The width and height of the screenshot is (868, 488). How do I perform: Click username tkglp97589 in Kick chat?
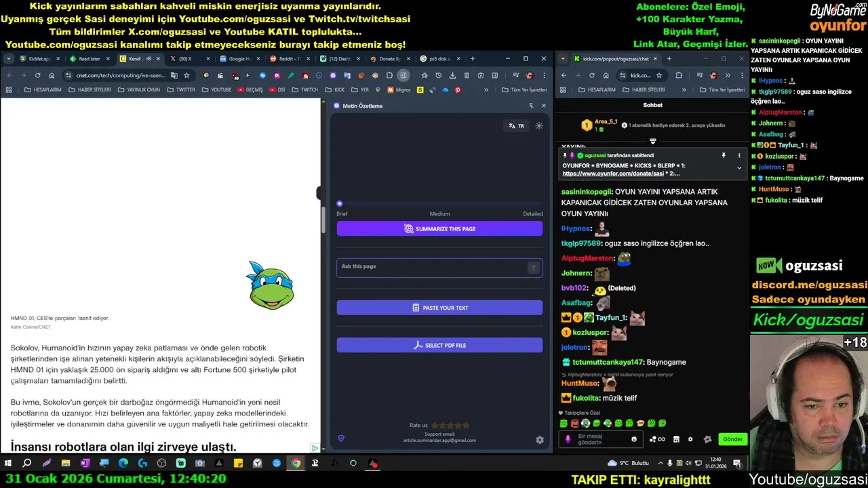pos(581,243)
